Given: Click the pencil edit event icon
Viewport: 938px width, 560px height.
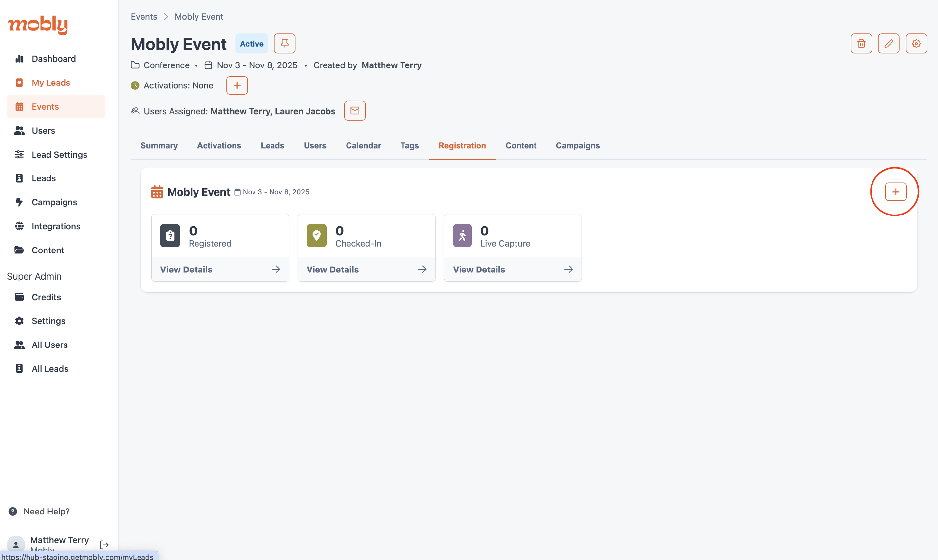Looking at the screenshot, I should pos(889,43).
